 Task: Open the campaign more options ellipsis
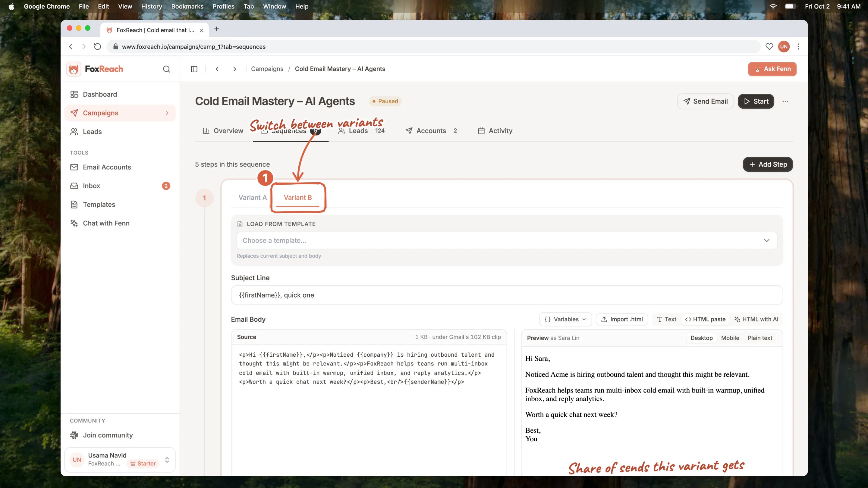785,102
